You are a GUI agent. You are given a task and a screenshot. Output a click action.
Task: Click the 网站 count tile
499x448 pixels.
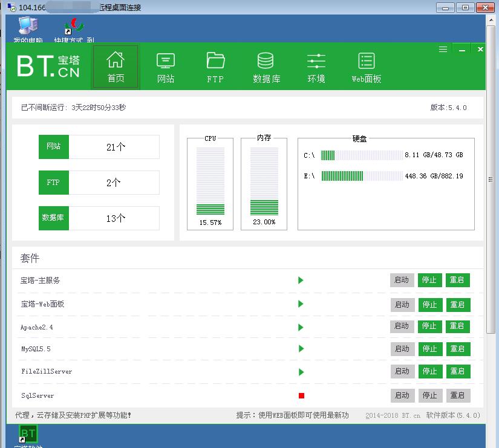53,147
